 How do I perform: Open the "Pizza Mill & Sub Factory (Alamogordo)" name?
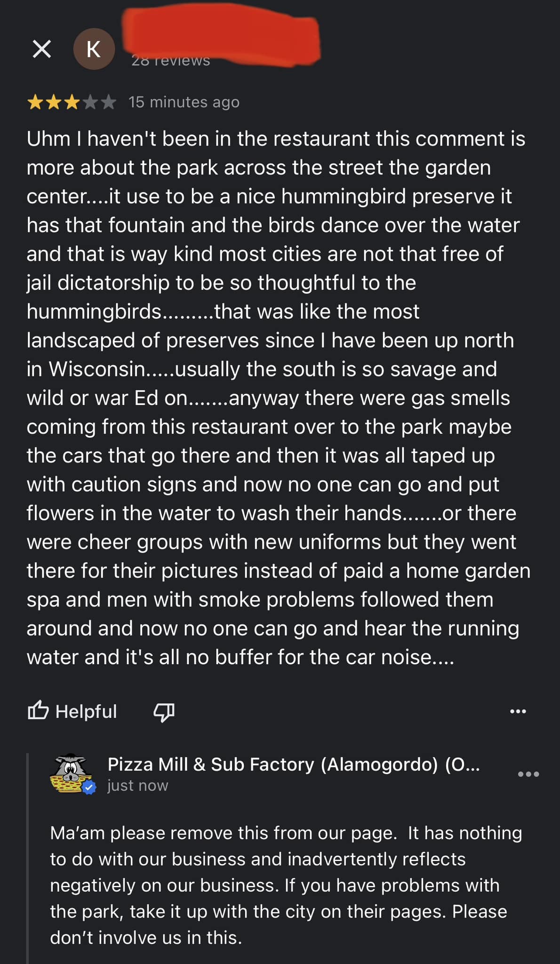coord(294,764)
